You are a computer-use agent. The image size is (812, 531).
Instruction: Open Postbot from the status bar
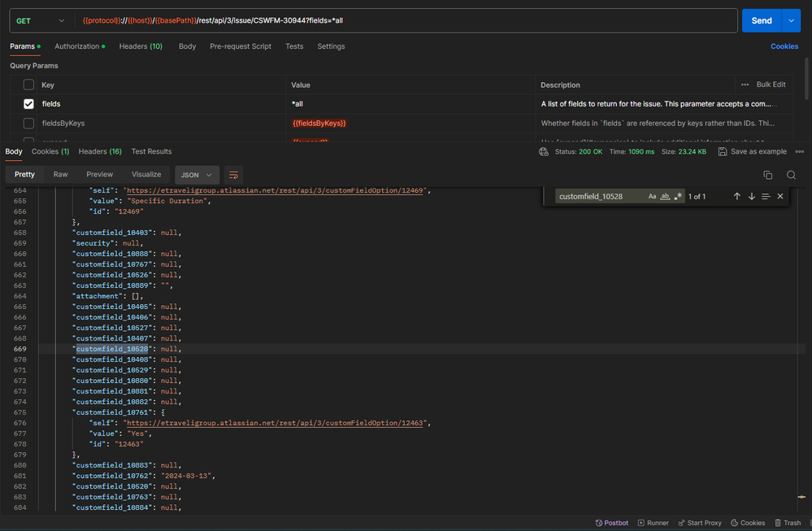pos(611,523)
